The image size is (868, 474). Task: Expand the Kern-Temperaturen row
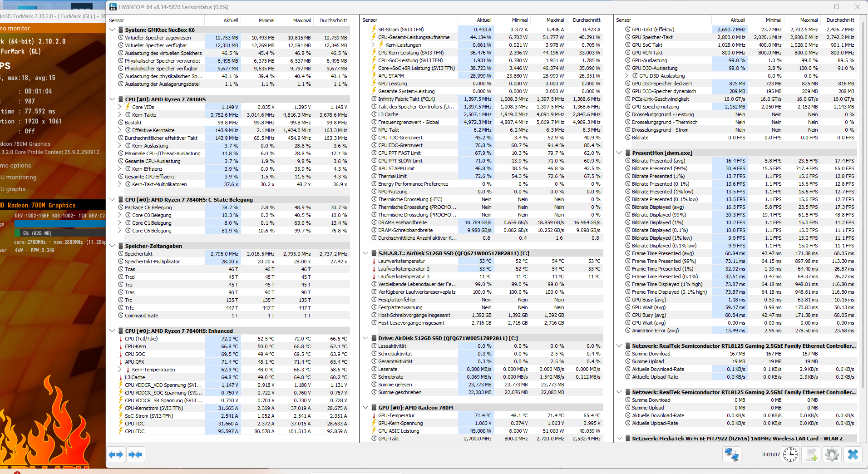tap(120, 370)
